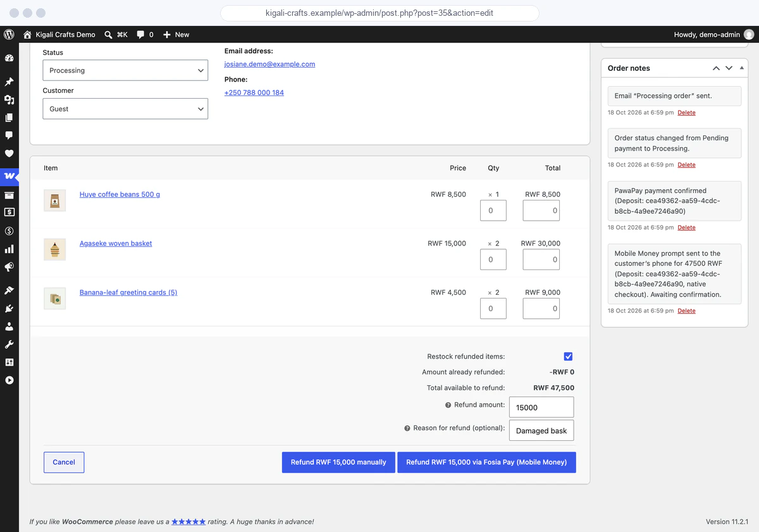The width and height of the screenshot is (759, 532).
Task: Click the help icon beside Refund amount
Action: (448, 405)
